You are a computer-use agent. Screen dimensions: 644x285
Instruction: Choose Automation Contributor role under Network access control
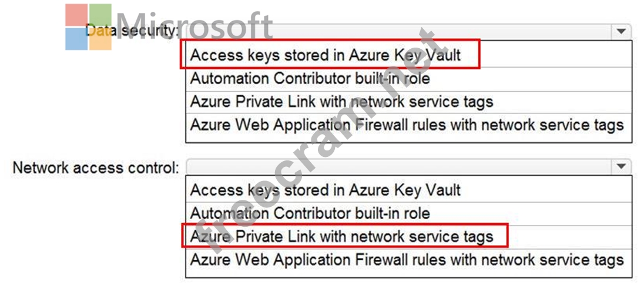(x=310, y=213)
